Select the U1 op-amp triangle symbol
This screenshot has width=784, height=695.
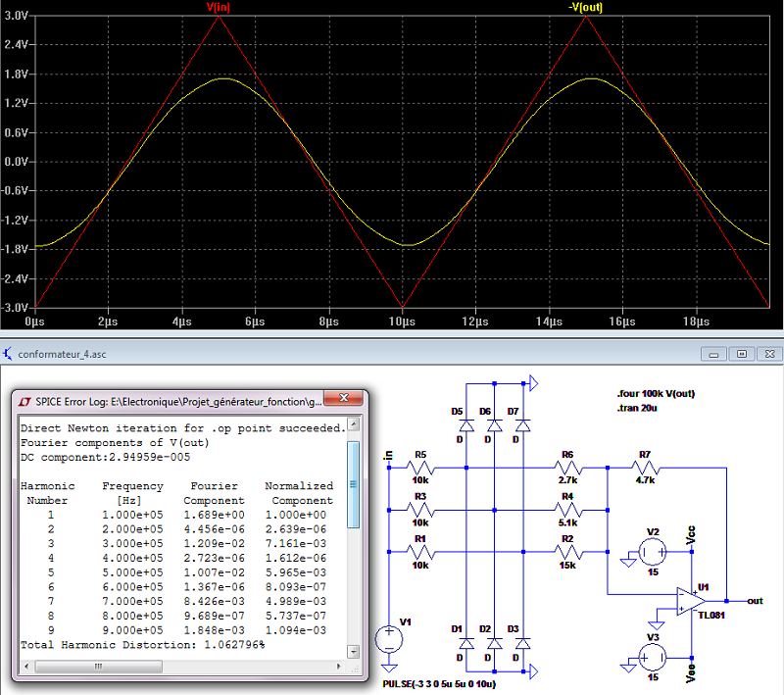(692, 601)
